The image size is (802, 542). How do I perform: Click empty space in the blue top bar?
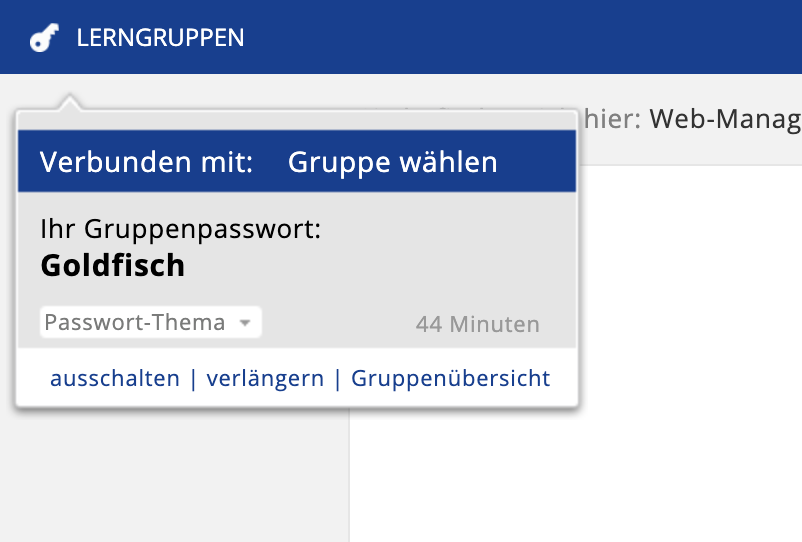(520, 38)
